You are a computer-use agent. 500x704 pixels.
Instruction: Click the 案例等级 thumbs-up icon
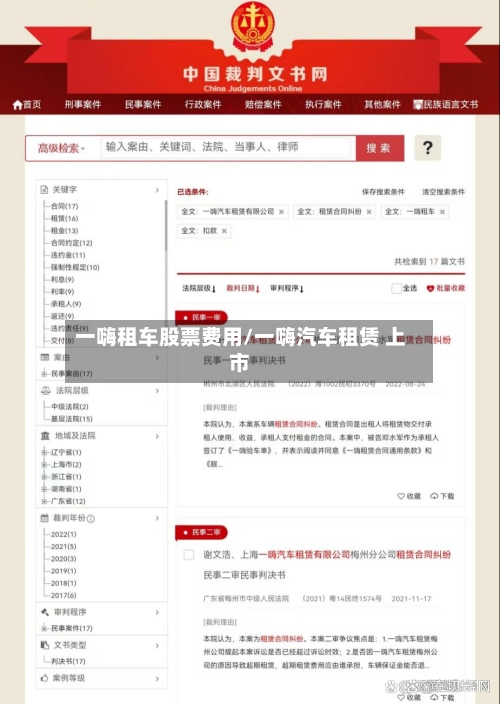click(44, 678)
